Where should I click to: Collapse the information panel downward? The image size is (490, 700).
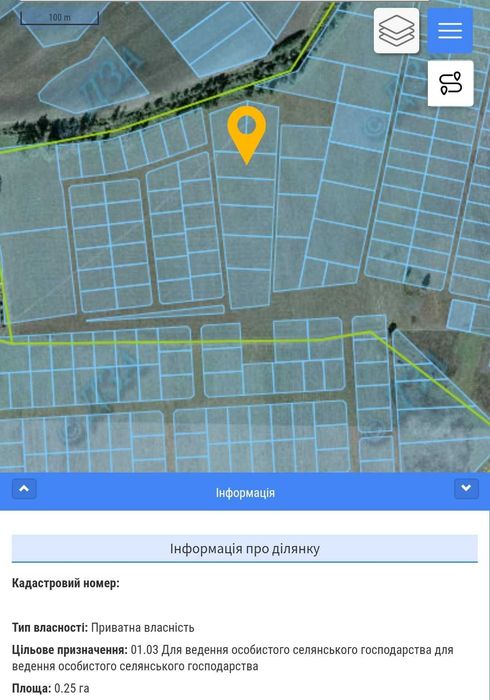point(466,489)
